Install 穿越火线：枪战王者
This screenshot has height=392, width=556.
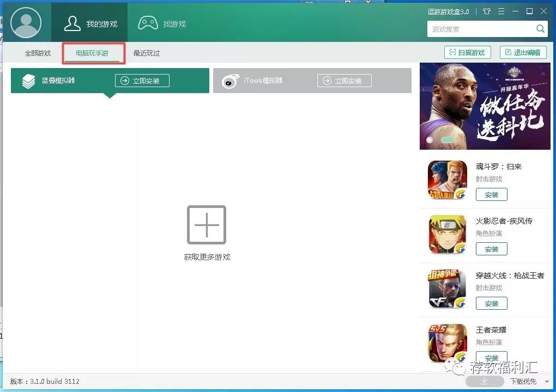pos(492,303)
